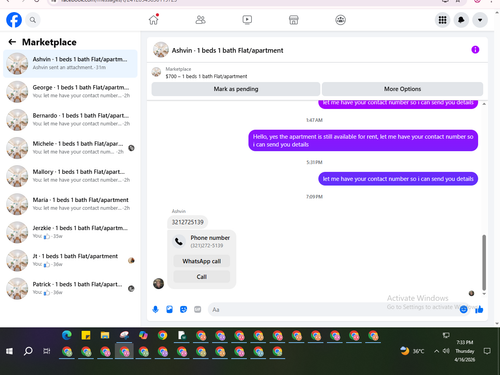The image size is (500, 375).
Task: Open the Windows notification center
Action: (x=487, y=351)
